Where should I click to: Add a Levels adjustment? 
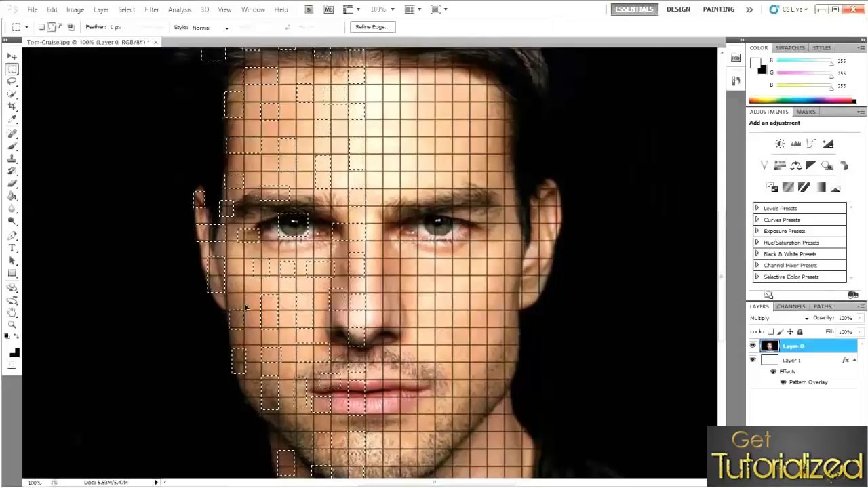coord(795,144)
